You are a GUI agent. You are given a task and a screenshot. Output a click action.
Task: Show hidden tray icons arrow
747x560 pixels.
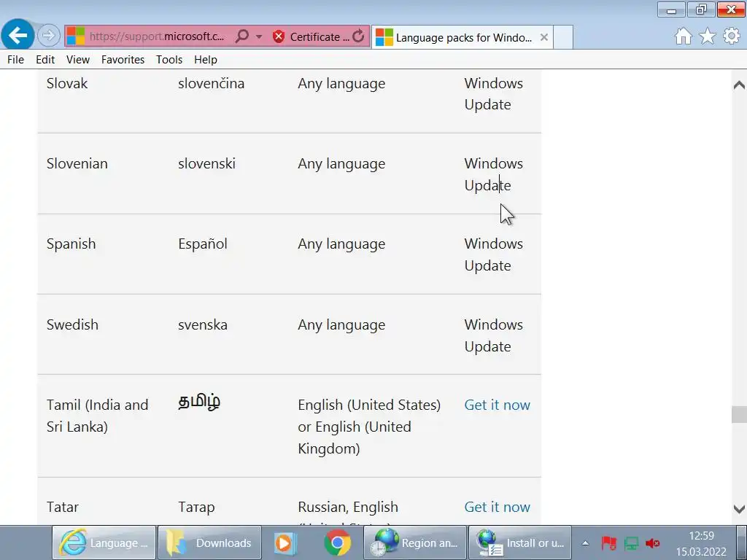click(x=586, y=542)
